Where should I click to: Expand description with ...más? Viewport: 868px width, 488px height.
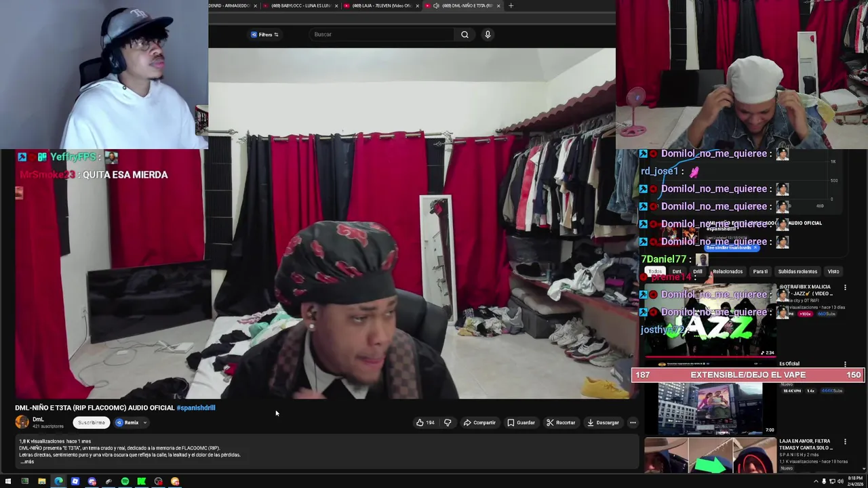(x=26, y=462)
